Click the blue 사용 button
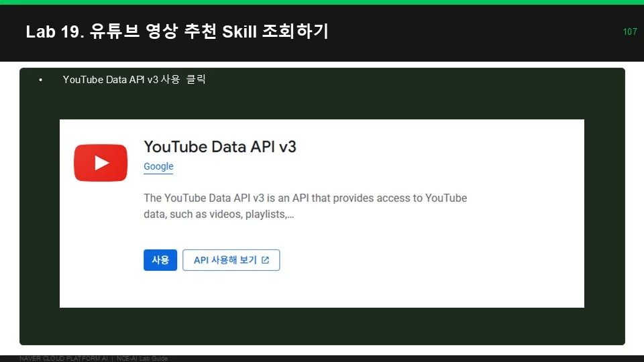 pyautogui.click(x=160, y=260)
